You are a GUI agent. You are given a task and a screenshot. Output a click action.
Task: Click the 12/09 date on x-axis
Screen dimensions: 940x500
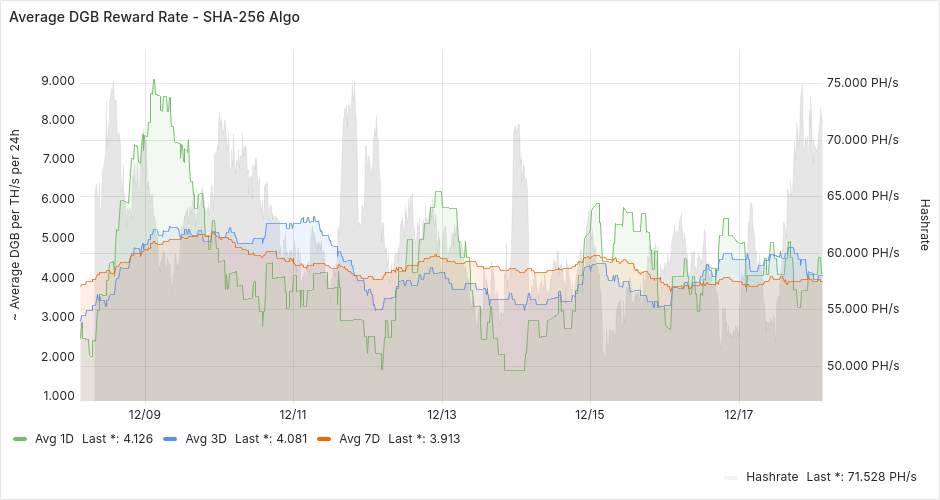(145, 414)
